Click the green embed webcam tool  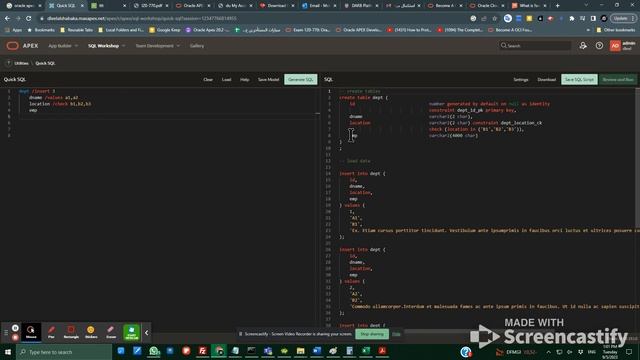point(131,332)
